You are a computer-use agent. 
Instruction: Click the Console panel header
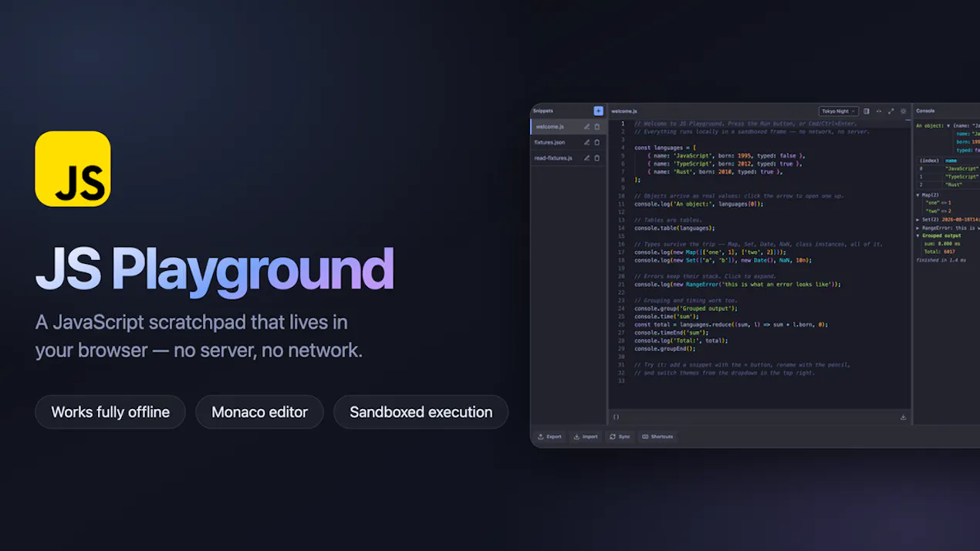(x=925, y=111)
